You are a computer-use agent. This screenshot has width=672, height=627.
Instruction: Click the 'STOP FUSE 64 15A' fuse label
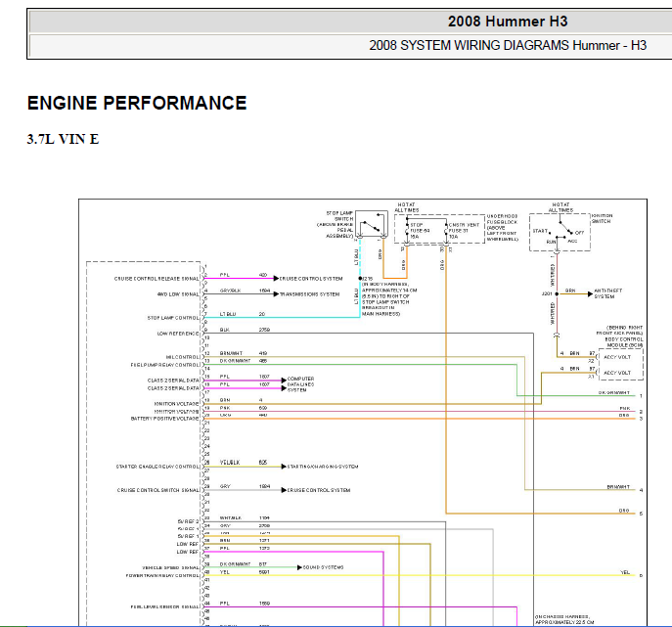[420, 231]
